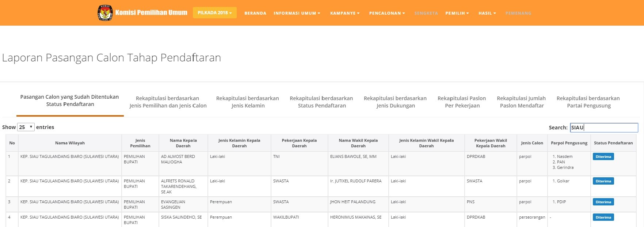Open Rekapitulasi Paslon Per Pekerjaan tab
This screenshot has height=227, width=644.
coord(462,102)
